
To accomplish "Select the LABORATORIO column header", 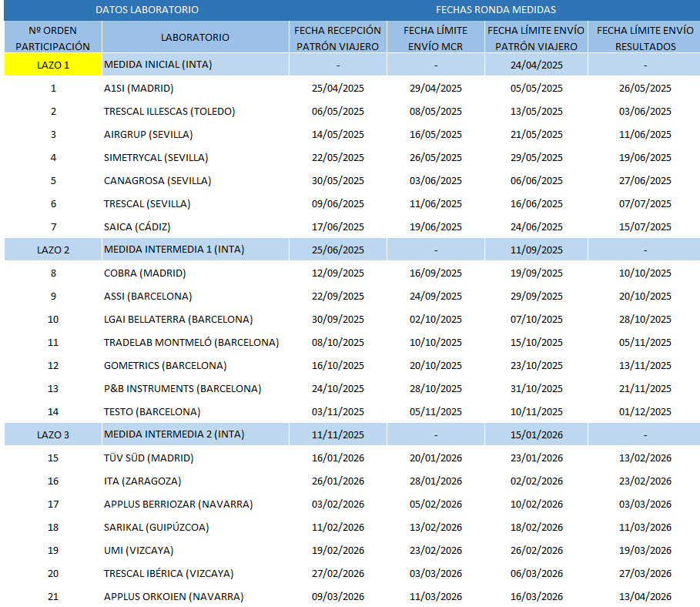I will pyautogui.click(x=195, y=38).
